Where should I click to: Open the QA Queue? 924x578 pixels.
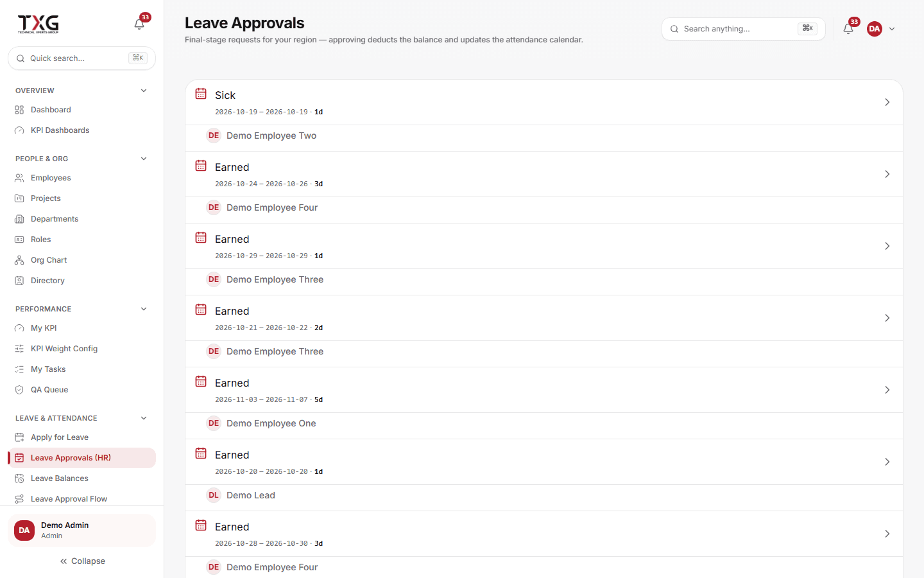81,390
